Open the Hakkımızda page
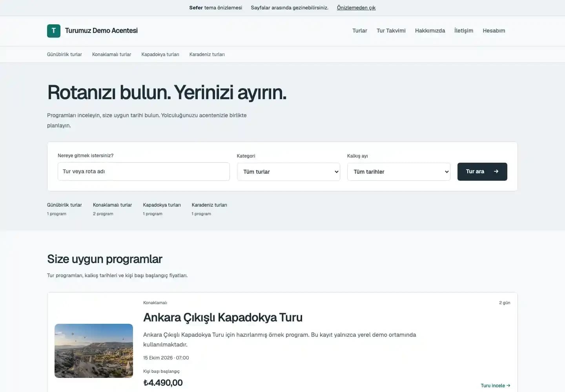 pyautogui.click(x=430, y=31)
